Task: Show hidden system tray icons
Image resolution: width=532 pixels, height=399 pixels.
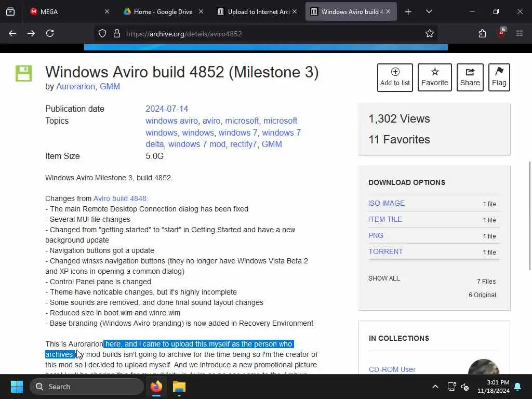Action: pyautogui.click(x=435, y=387)
